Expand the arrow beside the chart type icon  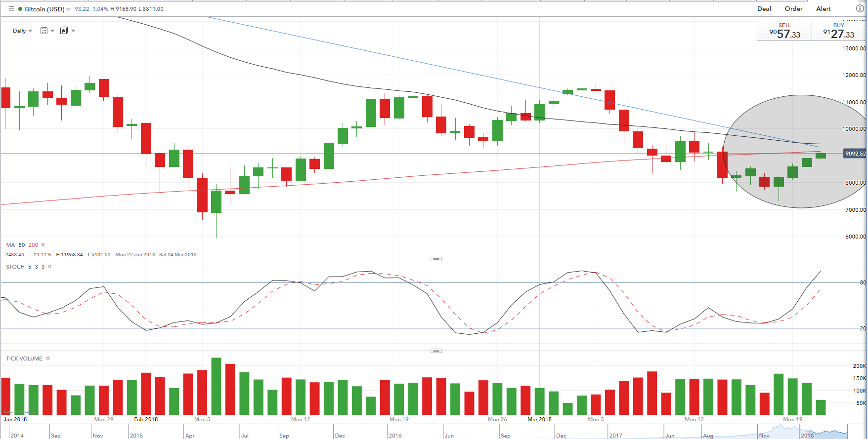73,31
